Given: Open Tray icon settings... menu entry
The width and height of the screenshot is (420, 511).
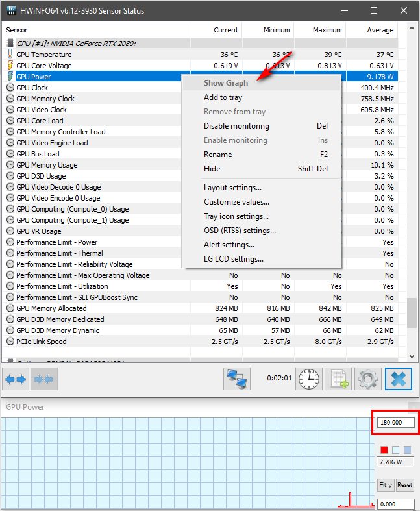Looking at the screenshot, I should (262, 216).
